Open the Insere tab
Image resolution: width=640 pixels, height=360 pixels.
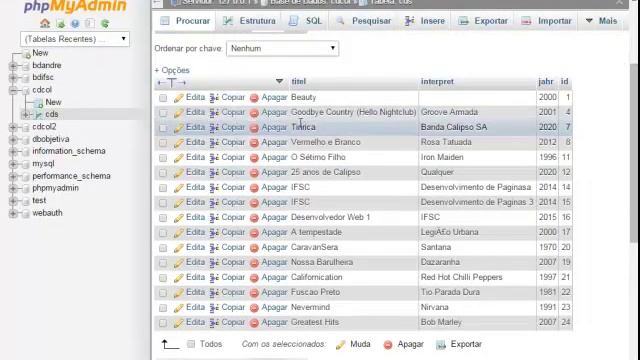(x=424, y=21)
